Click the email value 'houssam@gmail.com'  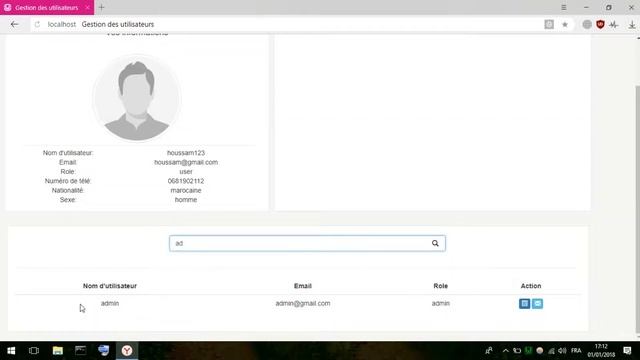click(186, 162)
